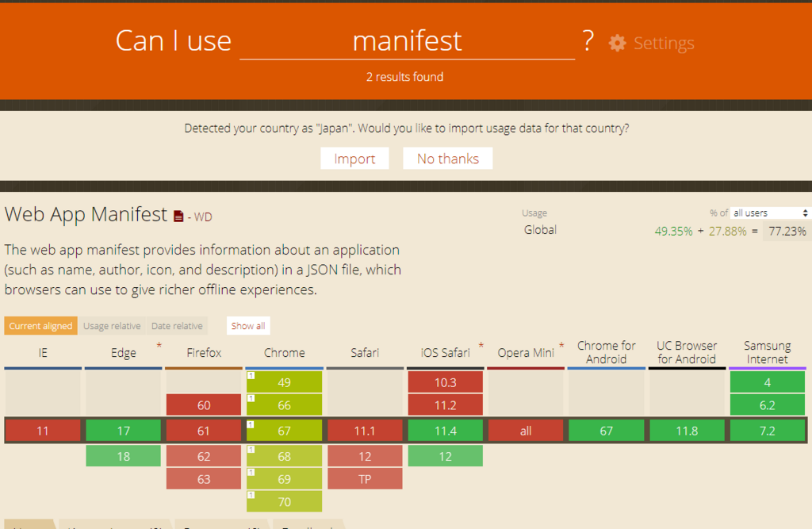Screen dimensions: 812x529
Task: Select the iOS Safari 12 cell
Action: [446, 456]
